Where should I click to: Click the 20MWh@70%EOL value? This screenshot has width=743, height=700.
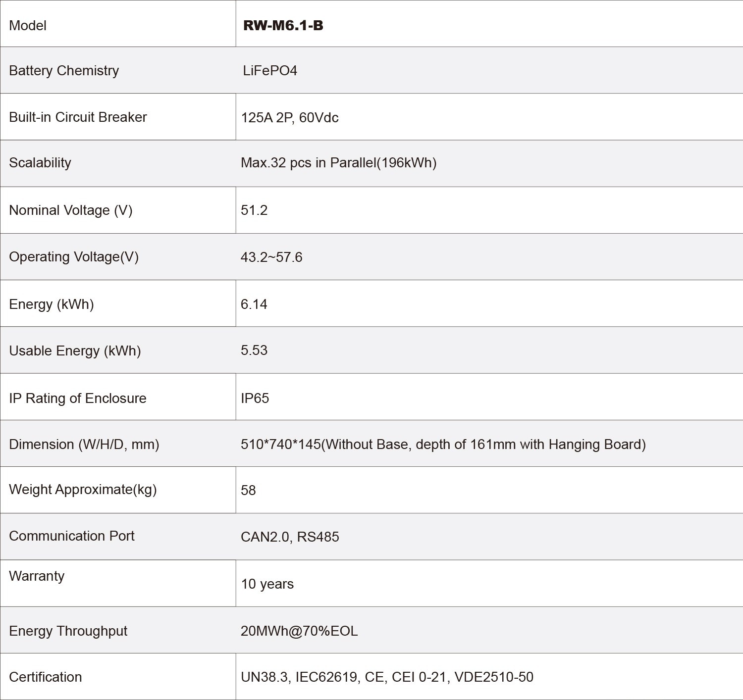click(299, 631)
